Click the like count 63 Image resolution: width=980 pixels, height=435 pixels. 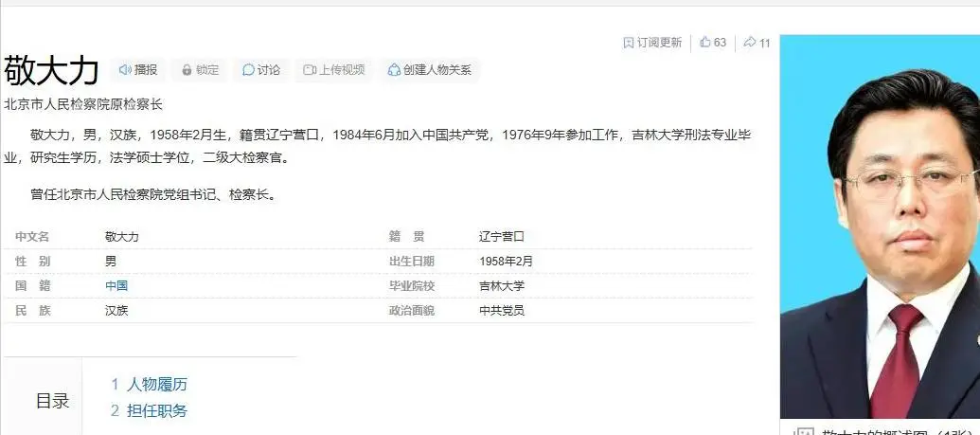720,43
